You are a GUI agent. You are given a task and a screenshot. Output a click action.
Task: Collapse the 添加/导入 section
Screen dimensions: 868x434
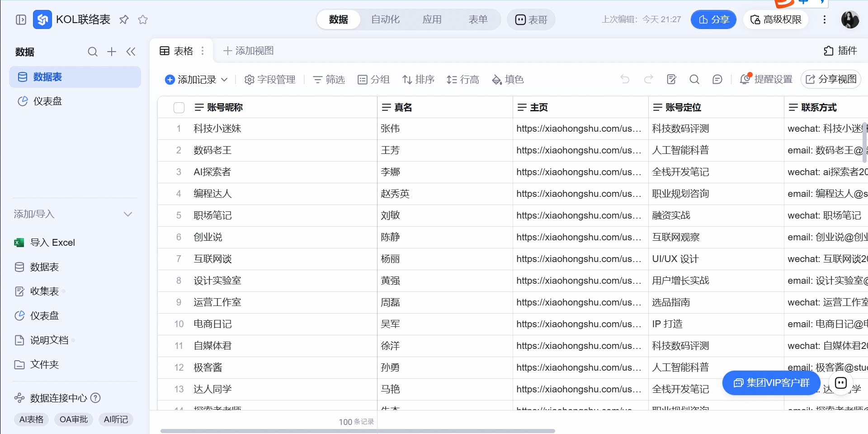click(x=128, y=214)
